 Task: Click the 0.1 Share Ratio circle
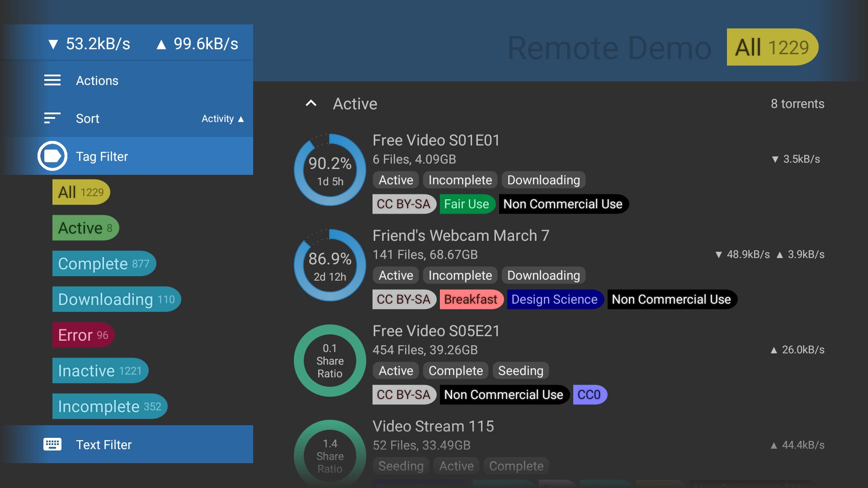[330, 361]
